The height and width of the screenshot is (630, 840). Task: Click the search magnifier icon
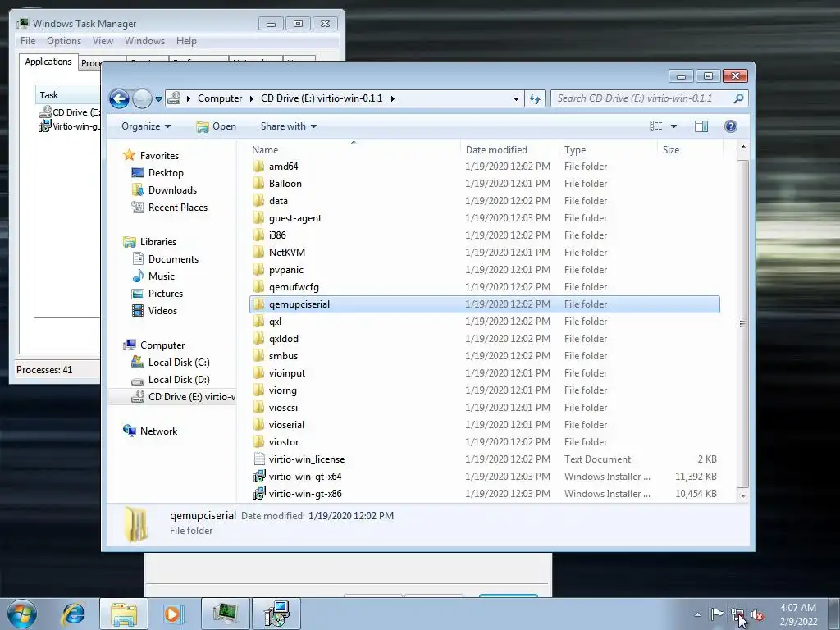(x=738, y=98)
